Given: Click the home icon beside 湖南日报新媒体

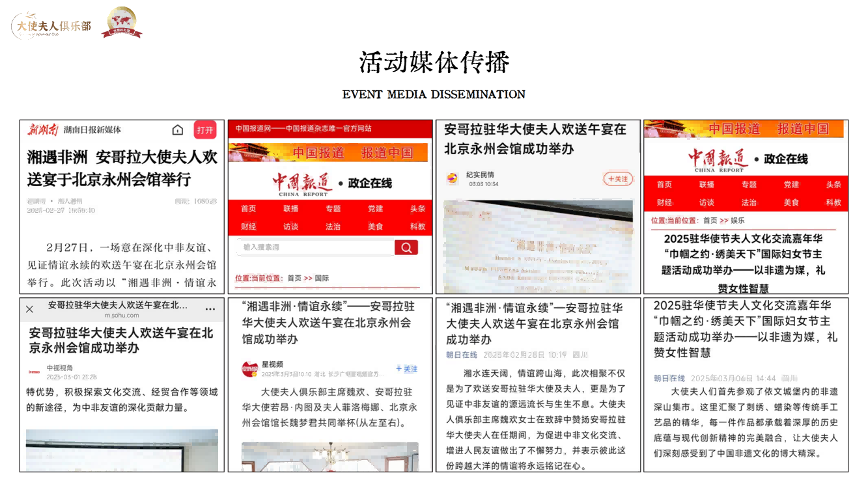Looking at the screenshot, I should pos(177,130).
